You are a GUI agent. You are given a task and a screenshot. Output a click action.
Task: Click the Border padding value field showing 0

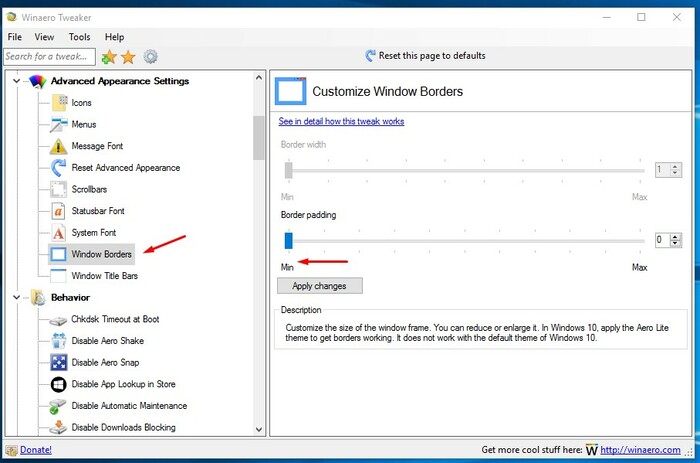tap(662, 240)
